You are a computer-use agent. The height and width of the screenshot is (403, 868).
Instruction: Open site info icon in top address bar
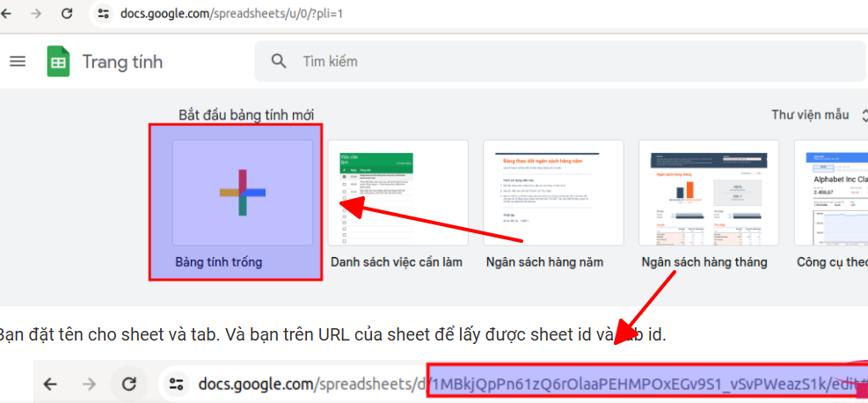(x=106, y=14)
